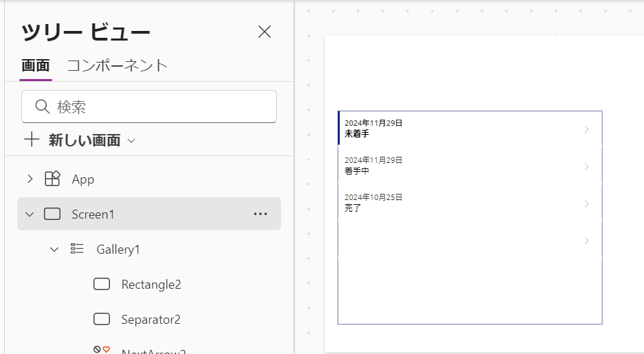Switch to the 画面 tab
This screenshot has height=354, width=644.
36,66
